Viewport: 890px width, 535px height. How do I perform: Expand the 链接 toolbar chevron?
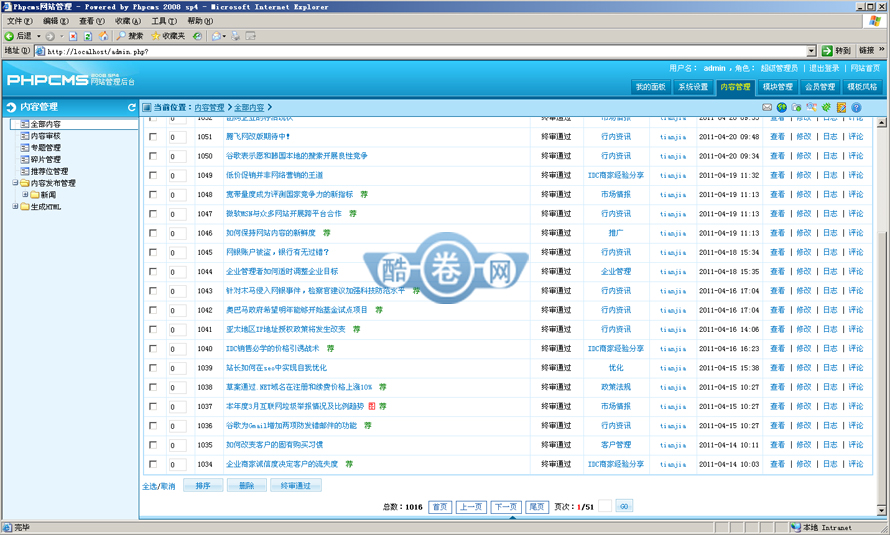pos(881,50)
